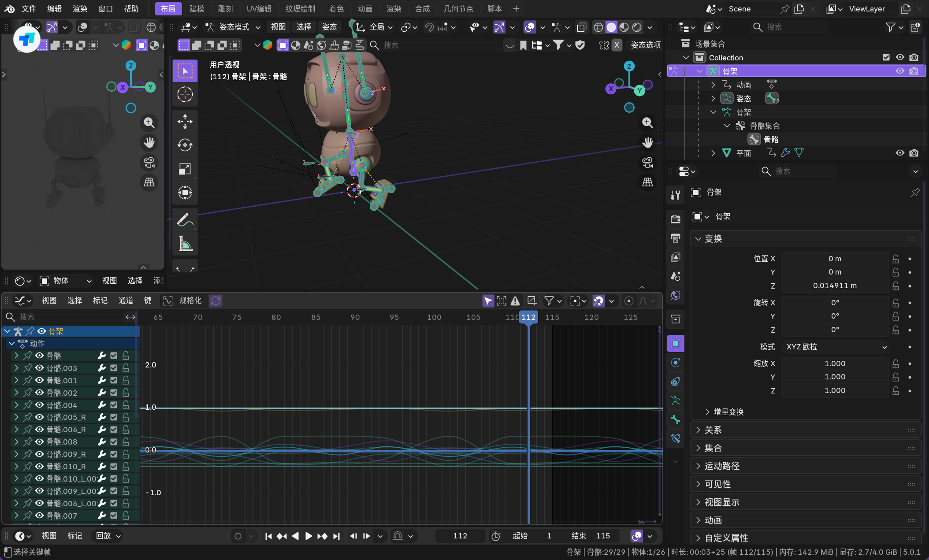Expand the 关系 panel

point(713,430)
